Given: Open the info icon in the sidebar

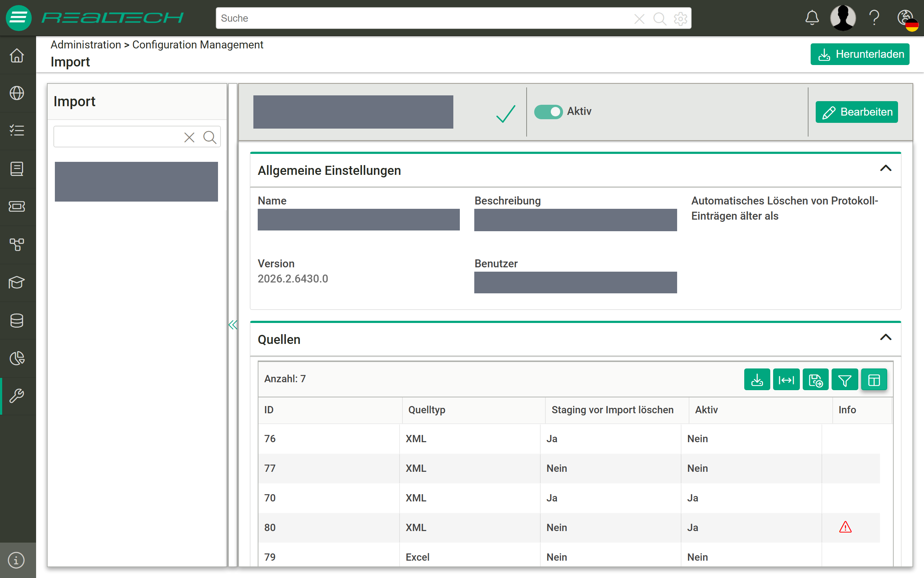Looking at the screenshot, I should pyautogui.click(x=16, y=560).
